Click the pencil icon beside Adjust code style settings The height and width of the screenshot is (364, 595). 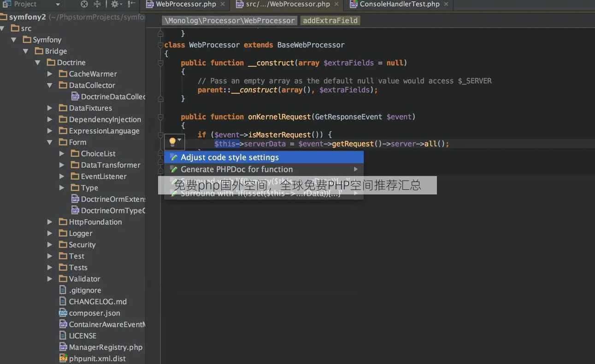click(174, 158)
